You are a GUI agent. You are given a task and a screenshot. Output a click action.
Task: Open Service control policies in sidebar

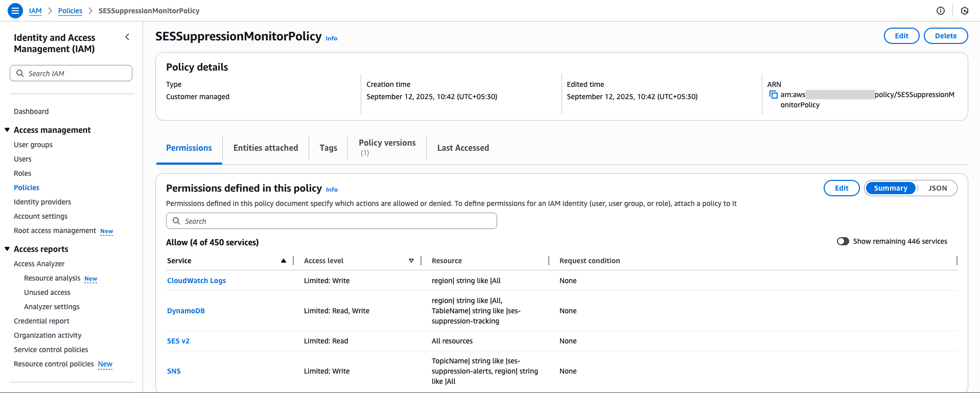tap(51, 350)
